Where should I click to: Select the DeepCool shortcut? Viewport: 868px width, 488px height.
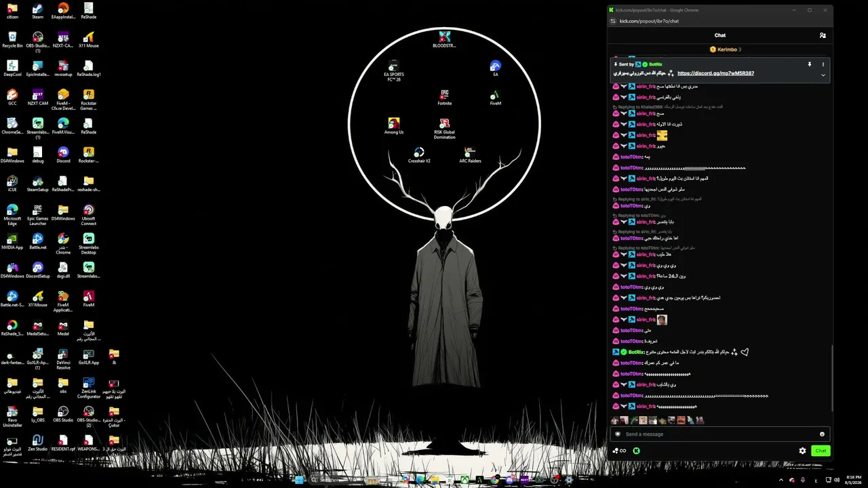(12, 68)
